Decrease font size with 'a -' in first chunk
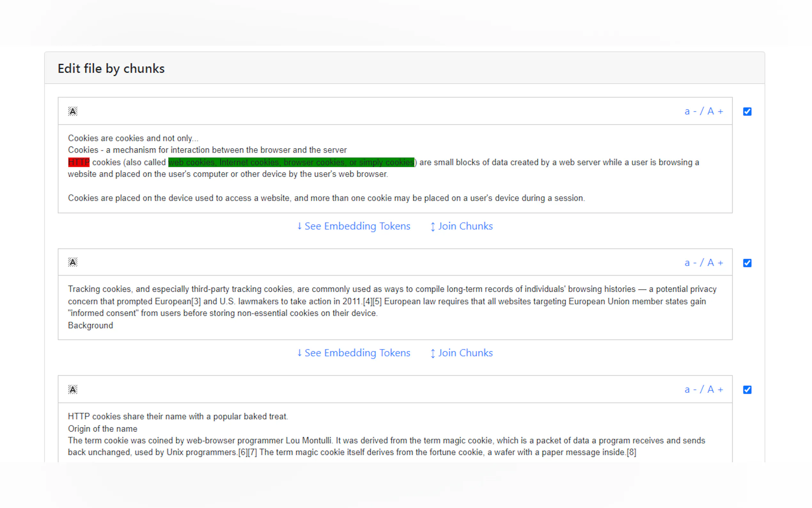 pos(690,111)
